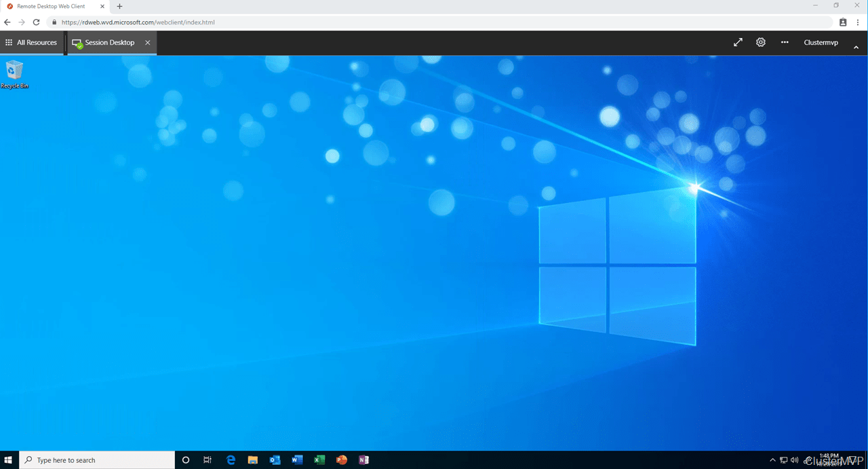Launch Outlook from the taskbar
This screenshot has height=469, width=868.
coord(275,460)
